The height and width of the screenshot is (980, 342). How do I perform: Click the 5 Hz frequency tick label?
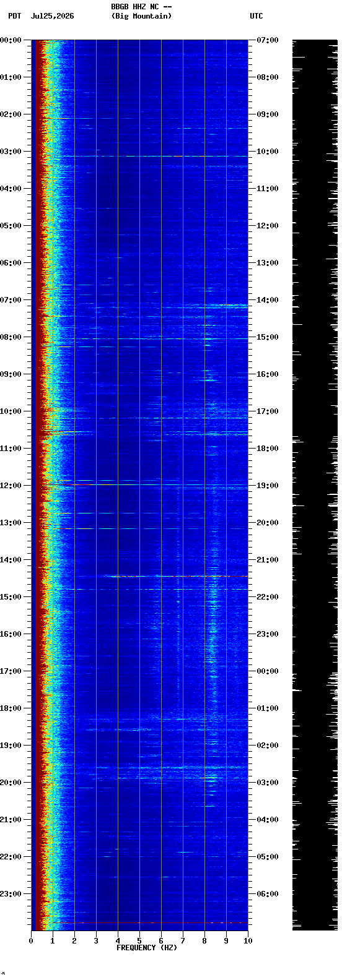139,941
